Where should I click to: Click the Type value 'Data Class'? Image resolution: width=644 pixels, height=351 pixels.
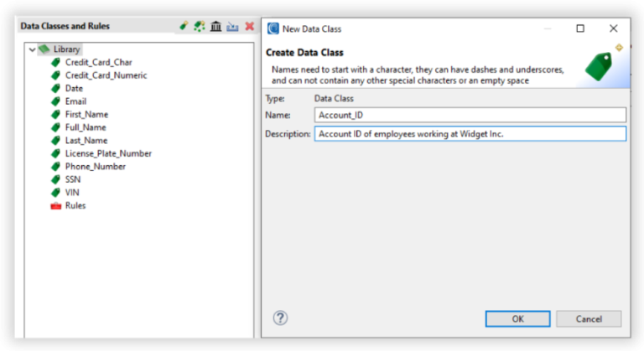pos(334,99)
